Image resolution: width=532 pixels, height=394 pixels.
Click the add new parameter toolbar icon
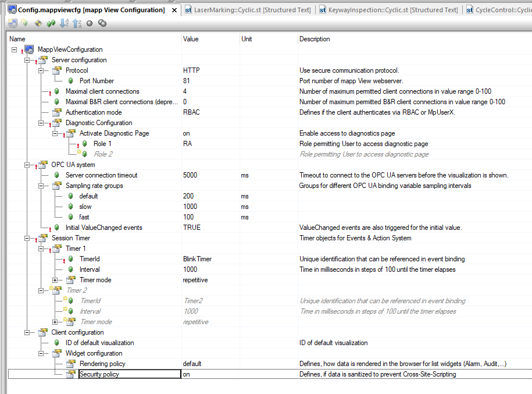click(24, 23)
